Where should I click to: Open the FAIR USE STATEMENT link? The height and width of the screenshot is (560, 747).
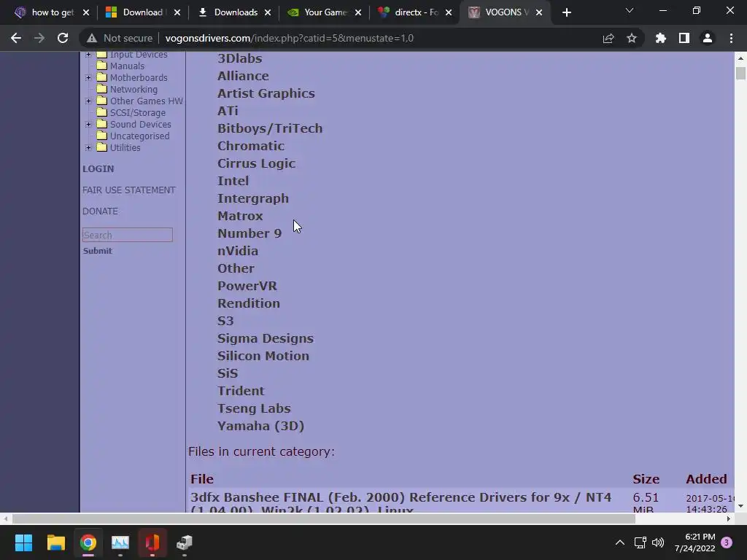(x=128, y=190)
